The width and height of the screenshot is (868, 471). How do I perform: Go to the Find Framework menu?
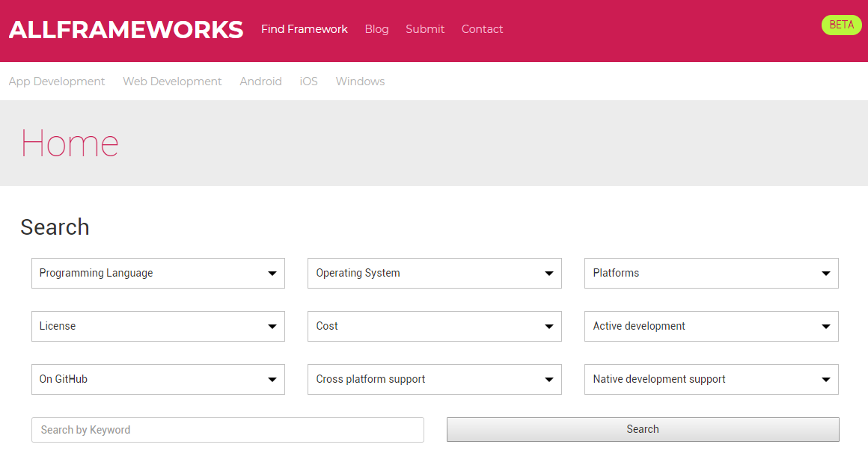click(x=304, y=29)
